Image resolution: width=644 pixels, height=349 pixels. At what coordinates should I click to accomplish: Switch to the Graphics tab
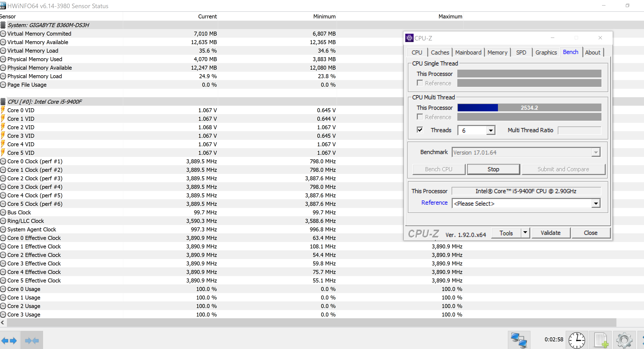tap(546, 52)
